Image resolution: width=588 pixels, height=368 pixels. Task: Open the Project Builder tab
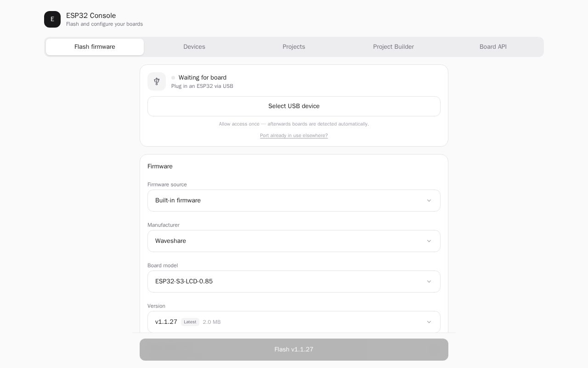(x=394, y=47)
